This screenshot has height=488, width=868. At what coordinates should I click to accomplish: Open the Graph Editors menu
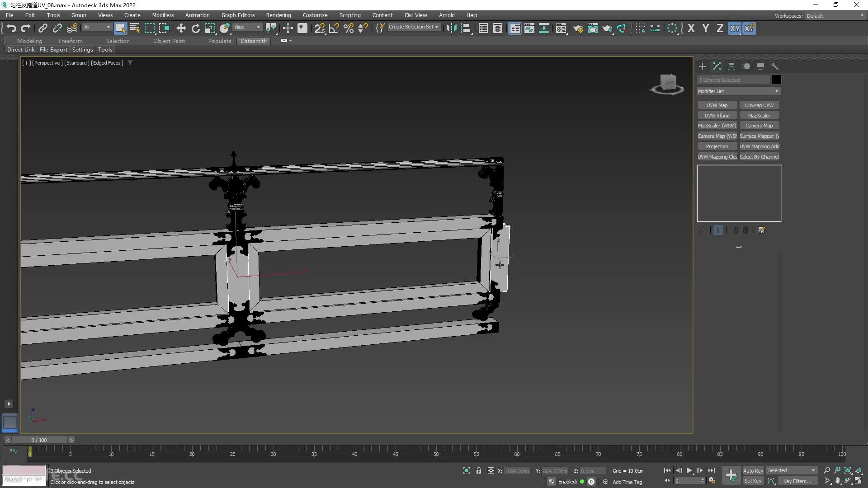point(238,15)
